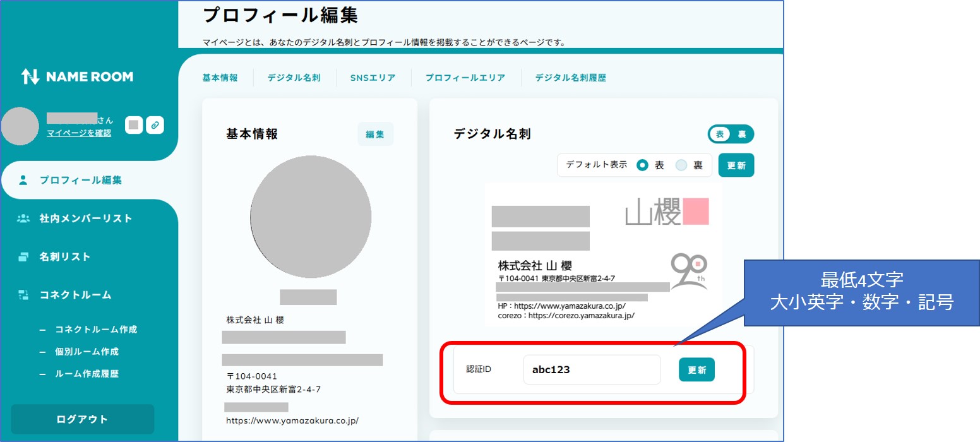
Task: Click the 〒104-0041 text in 基本情報
Action: [x=252, y=376]
